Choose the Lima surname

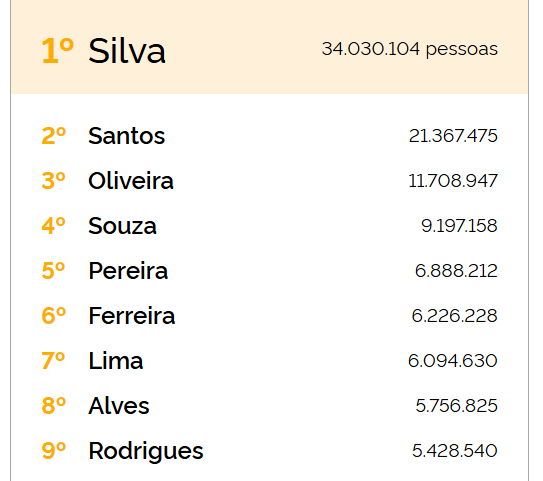(116, 360)
